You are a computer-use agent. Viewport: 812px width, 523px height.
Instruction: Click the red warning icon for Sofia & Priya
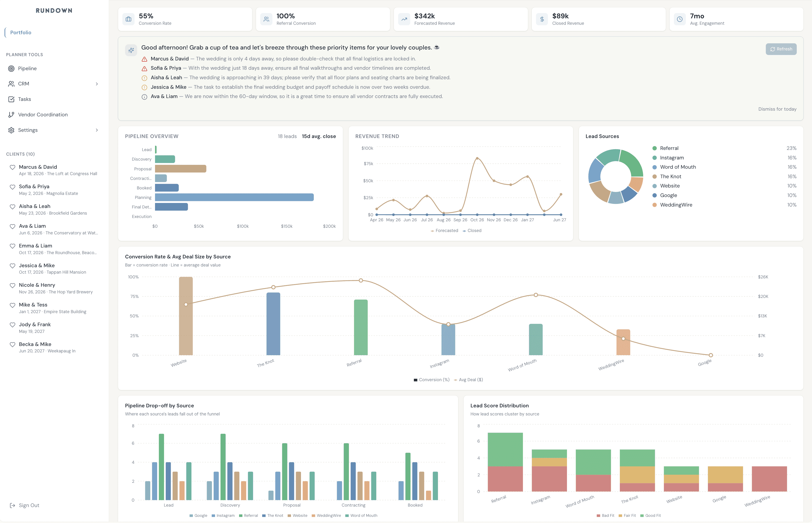(x=145, y=68)
